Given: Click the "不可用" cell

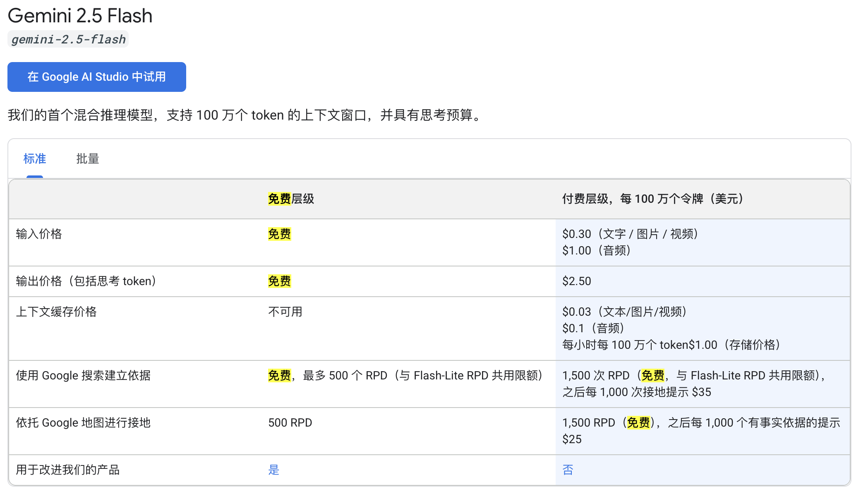Looking at the screenshot, I should (285, 312).
